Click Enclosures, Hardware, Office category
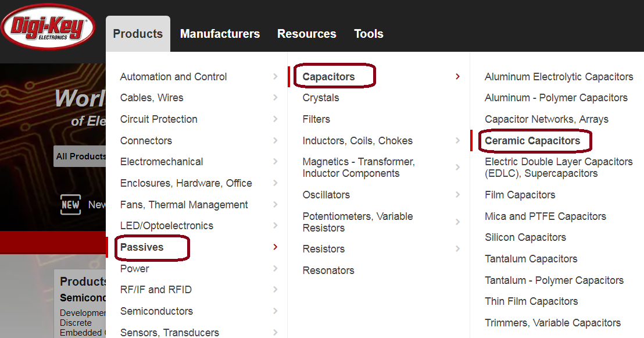Viewport: 644px width, 338px height. click(x=186, y=183)
